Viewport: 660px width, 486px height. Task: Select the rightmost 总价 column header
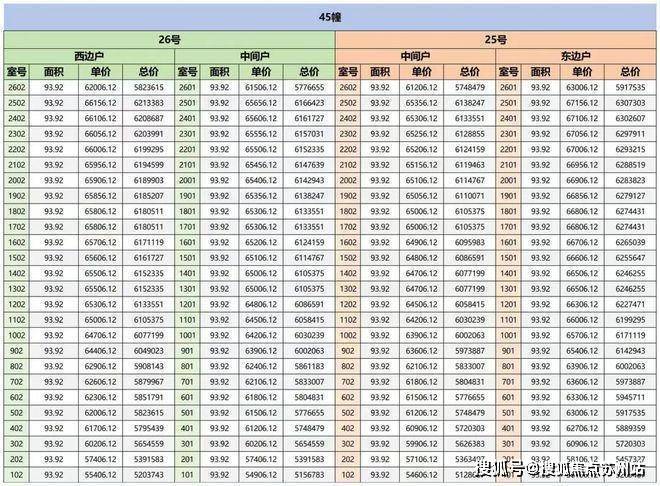click(x=630, y=72)
